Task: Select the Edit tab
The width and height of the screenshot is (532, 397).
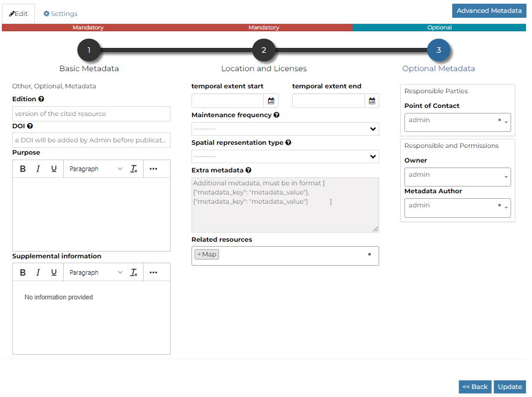Action: point(18,13)
